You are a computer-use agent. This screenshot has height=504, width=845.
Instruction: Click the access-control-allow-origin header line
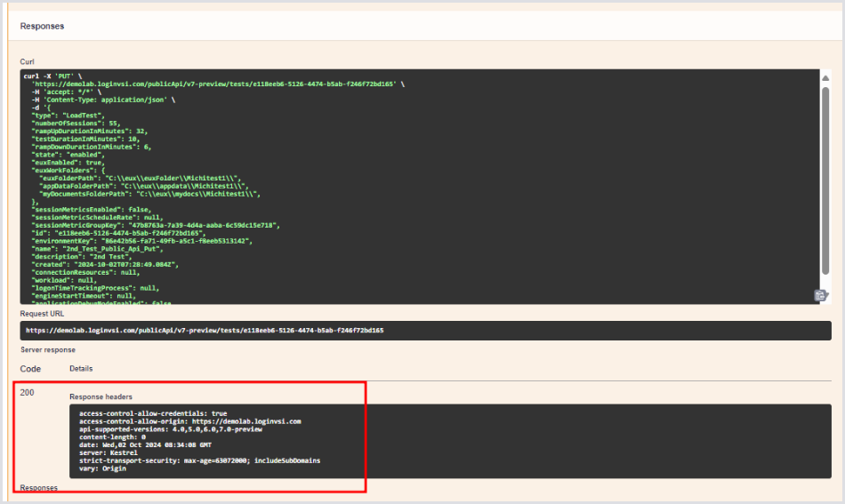point(189,421)
